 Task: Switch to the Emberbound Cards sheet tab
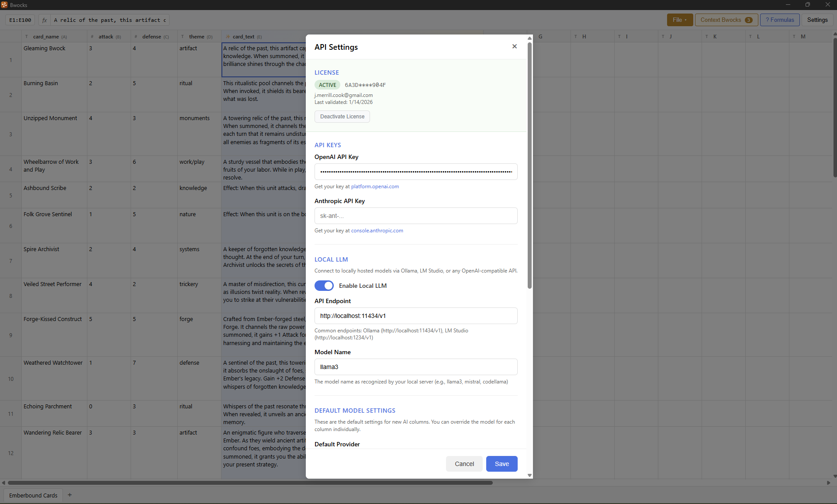pyautogui.click(x=33, y=495)
